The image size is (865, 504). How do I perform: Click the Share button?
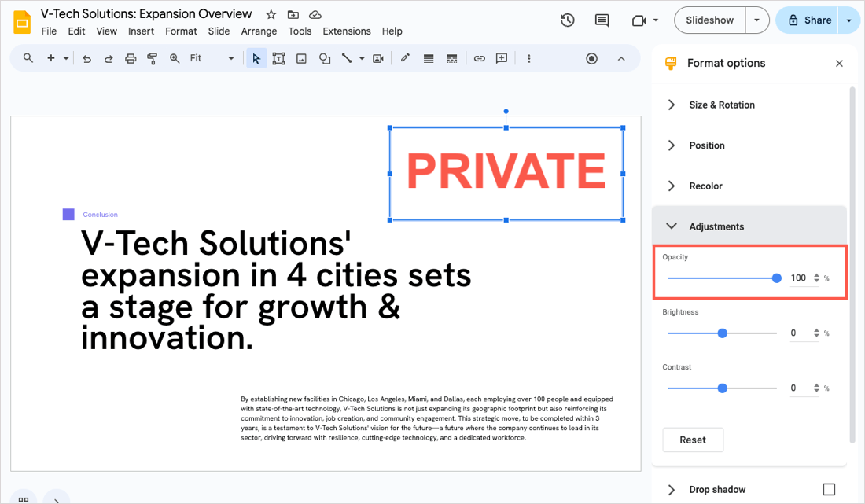point(807,20)
